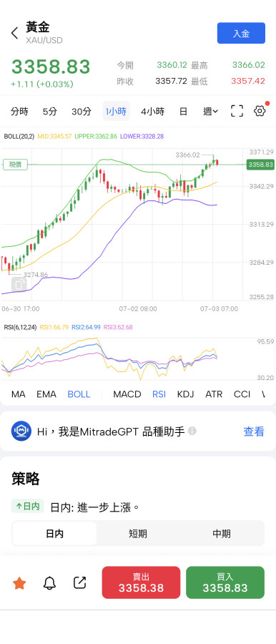This screenshot has height=644, width=276.
Task: Tap the share export icon
Action: (x=79, y=582)
